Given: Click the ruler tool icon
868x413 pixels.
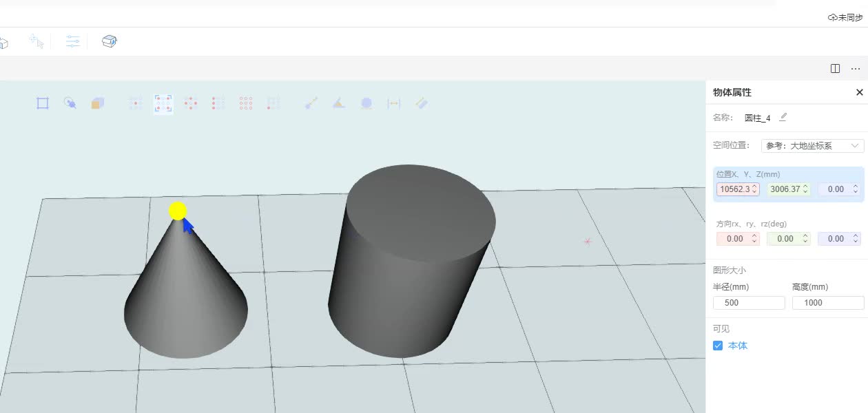Looking at the screenshot, I should (422, 103).
